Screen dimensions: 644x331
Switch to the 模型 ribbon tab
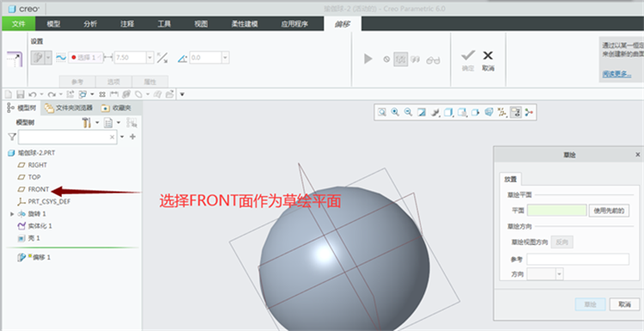click(x=53, y=24)
